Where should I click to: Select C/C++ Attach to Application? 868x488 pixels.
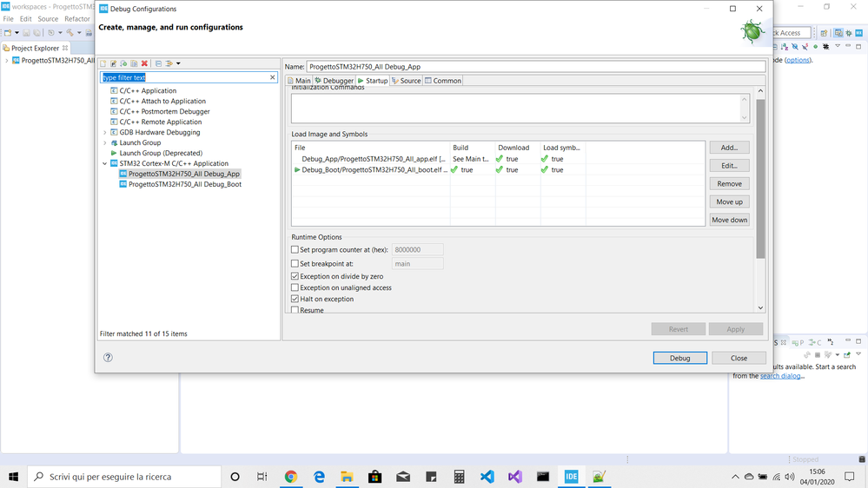[x=162, y=102]
